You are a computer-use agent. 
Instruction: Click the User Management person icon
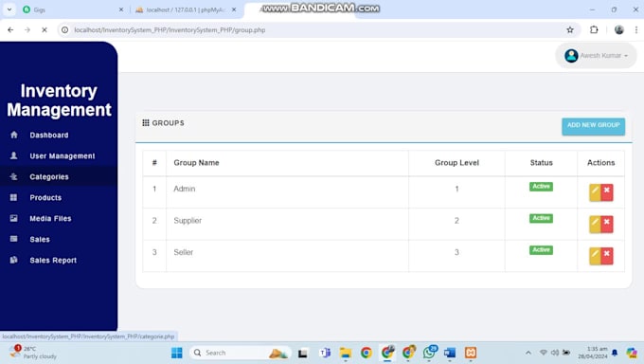[x=14, y=155]
